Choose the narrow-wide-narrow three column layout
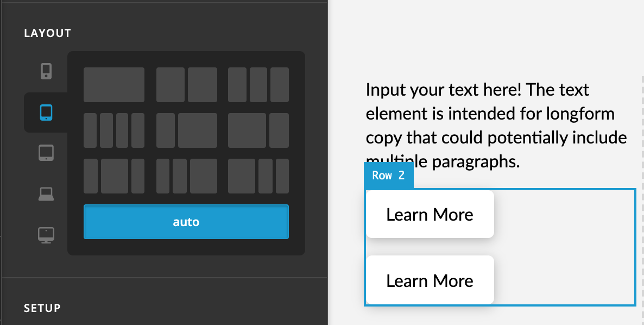644x325 pixels. [114, 176]
